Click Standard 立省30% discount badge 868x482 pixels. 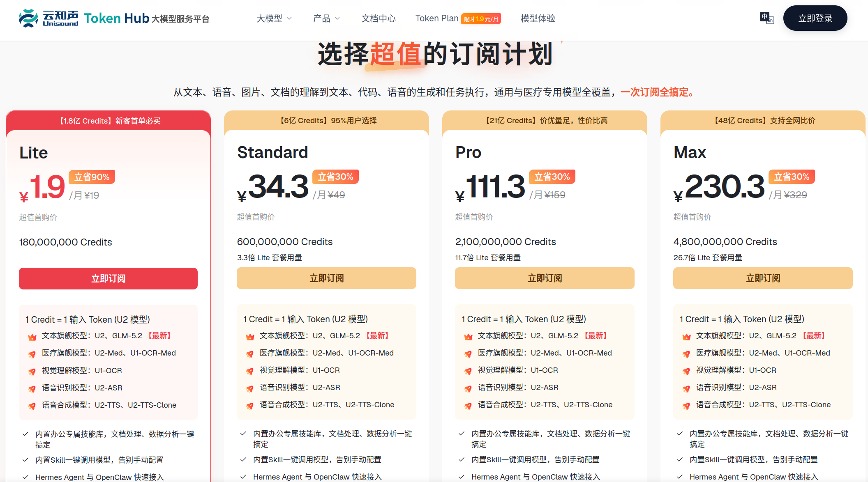pyautogui.click(x=335, y=177)
